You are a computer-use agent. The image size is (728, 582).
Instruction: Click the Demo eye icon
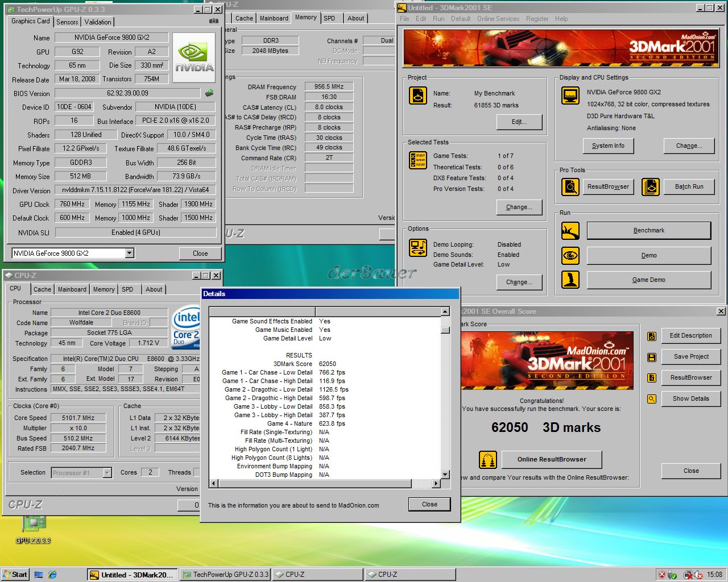click(x=570, y=255)
